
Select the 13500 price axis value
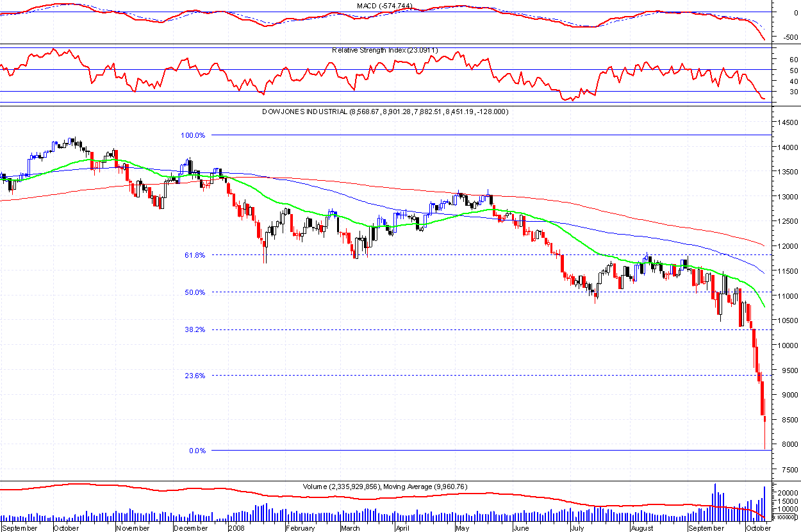[x=786, y=172]
